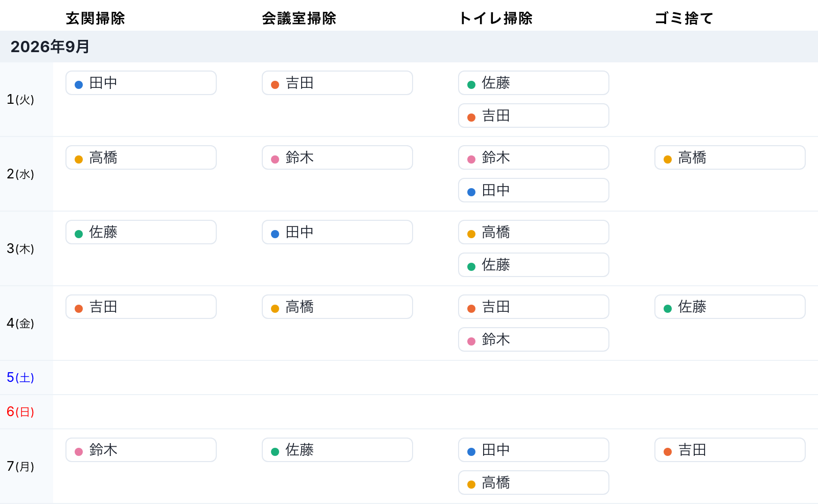Click 佐藤 in ゴミ捨て on 4(金)
This screenshot has width=818, height=504.
730,307
